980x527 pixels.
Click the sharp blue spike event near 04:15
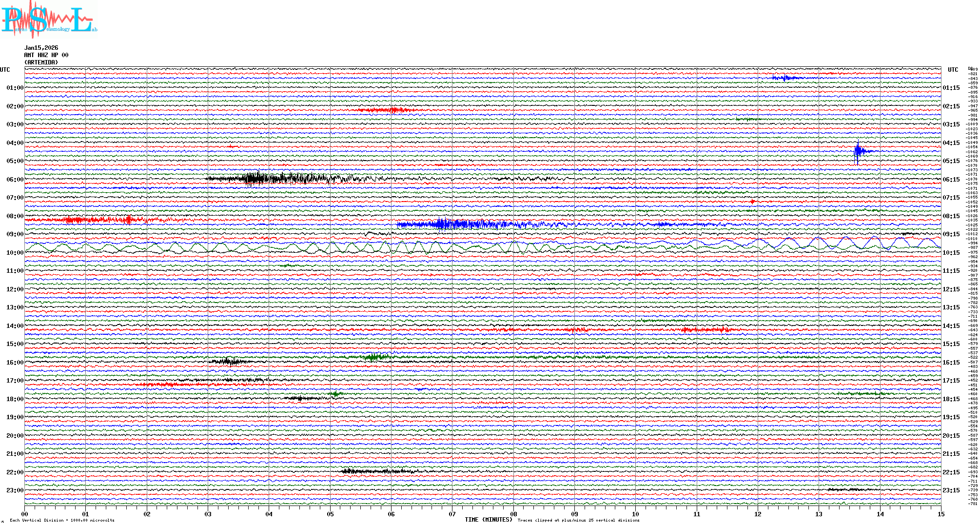point(858,151)
